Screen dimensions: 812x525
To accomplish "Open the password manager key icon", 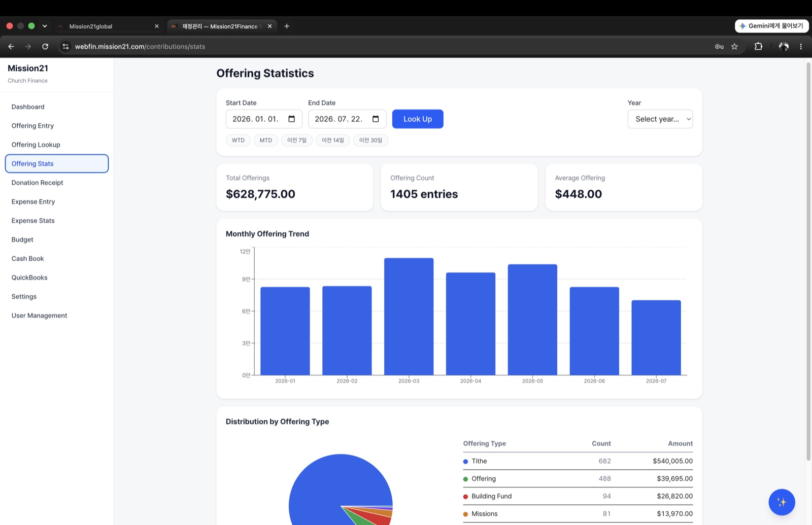I will [719, 47].
